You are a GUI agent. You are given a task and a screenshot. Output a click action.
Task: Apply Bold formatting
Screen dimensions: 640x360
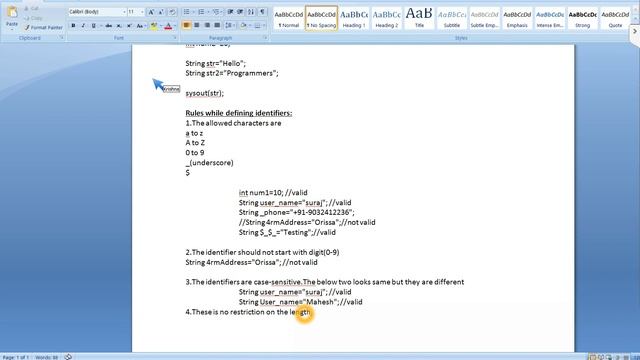click(x=73, y=26)
